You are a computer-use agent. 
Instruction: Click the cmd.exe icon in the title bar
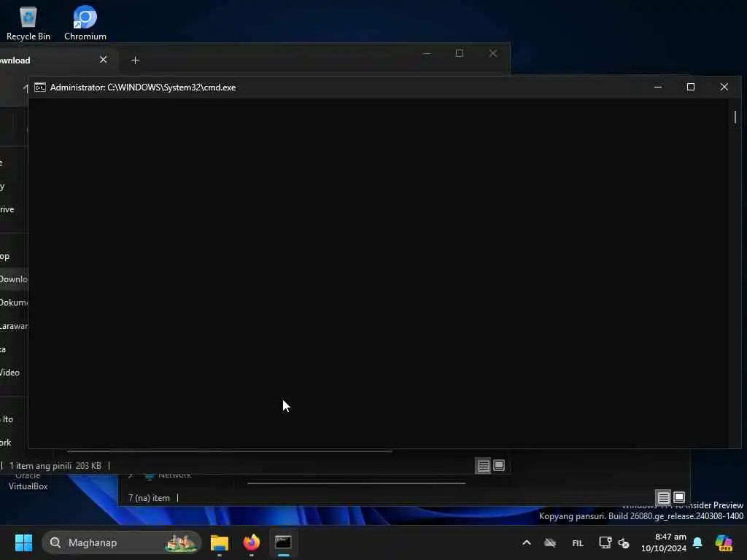click(40, 87)
